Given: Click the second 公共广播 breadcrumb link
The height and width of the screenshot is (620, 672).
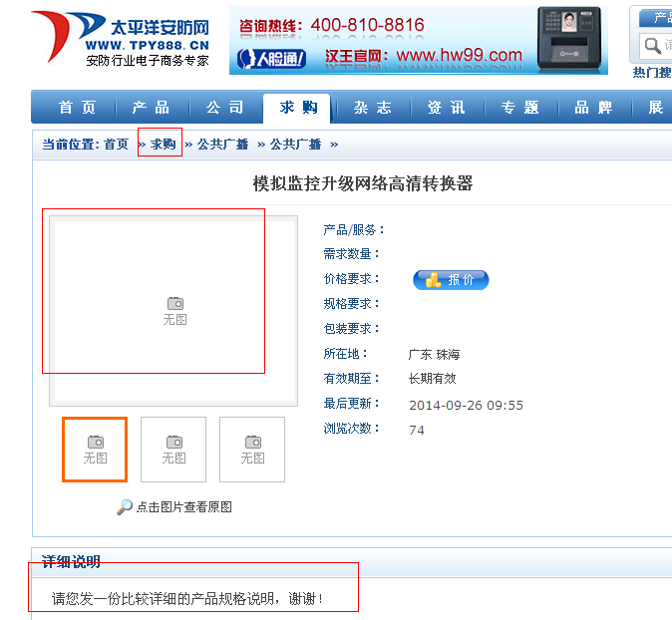Looking at the screenshot, I should pyautogui.click(x=296, y=144).
